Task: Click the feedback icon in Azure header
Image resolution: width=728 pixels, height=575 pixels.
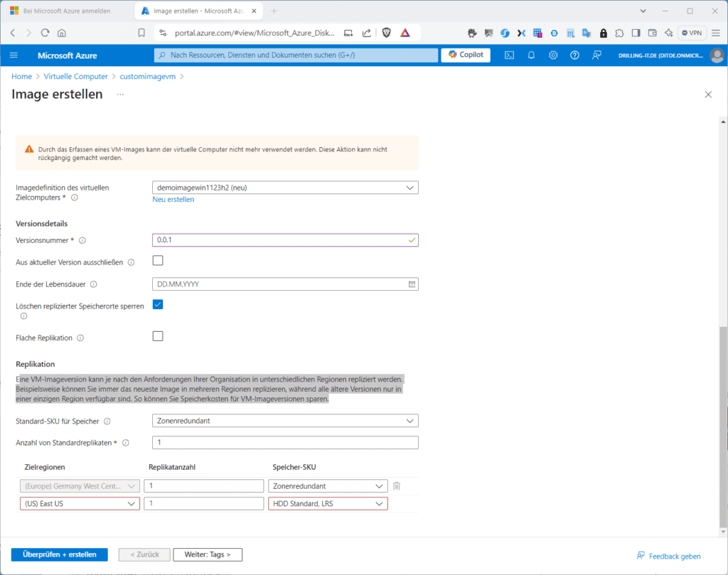Action: point(596,55)
